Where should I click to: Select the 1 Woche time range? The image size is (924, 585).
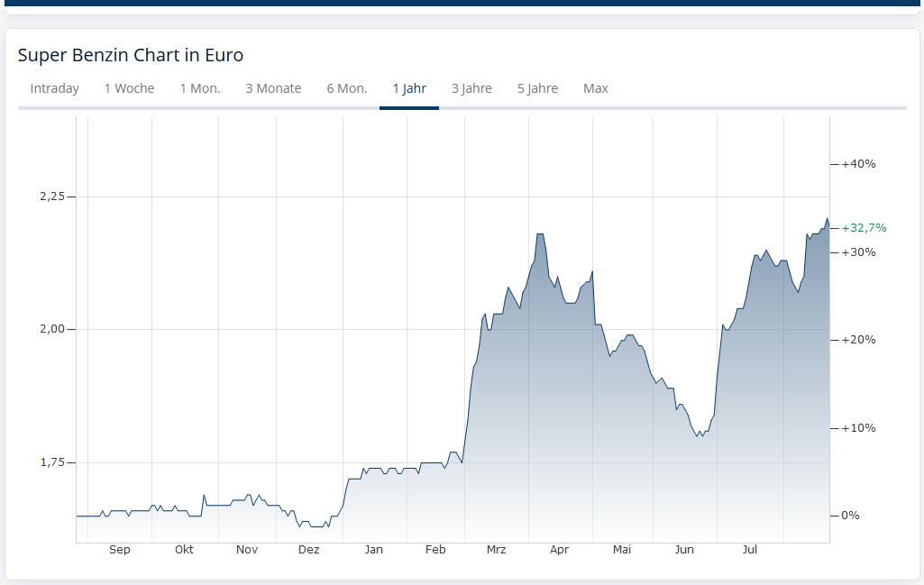pos(129,88)
